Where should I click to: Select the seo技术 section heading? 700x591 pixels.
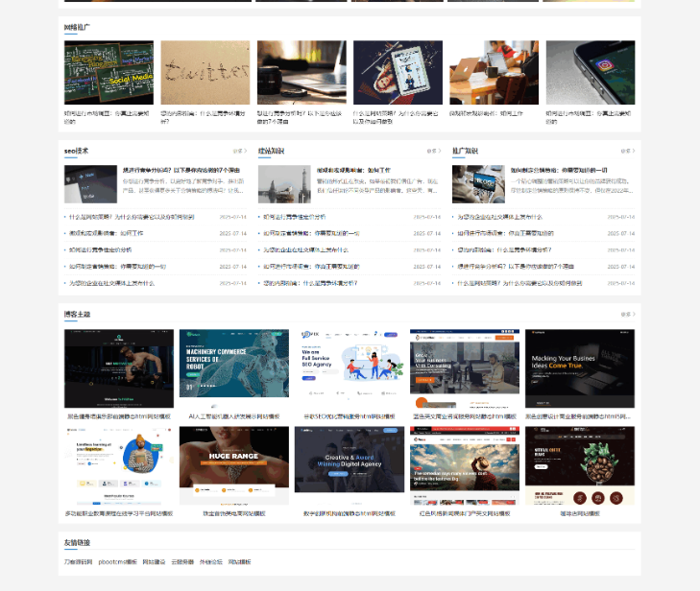click(76, 151)
